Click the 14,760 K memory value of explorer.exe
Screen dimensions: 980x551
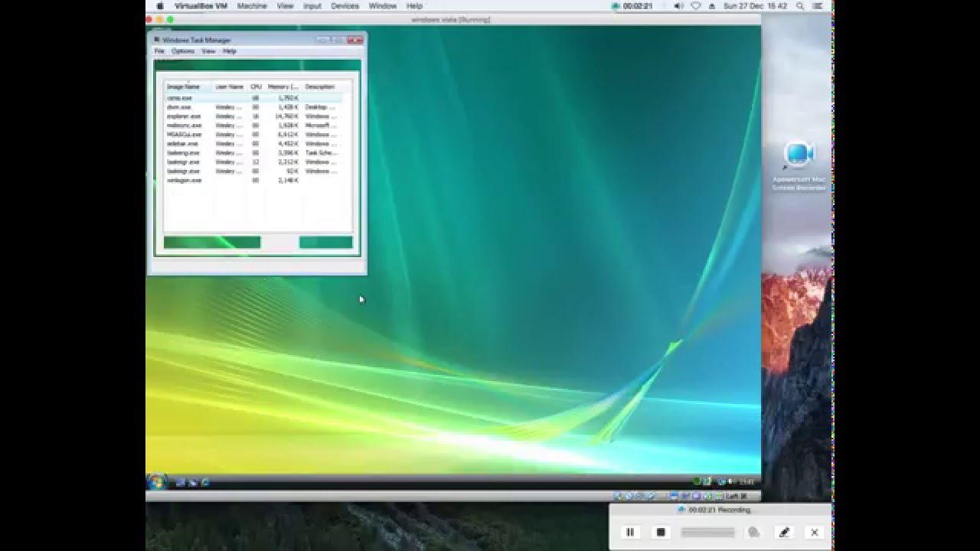point(286,116)
